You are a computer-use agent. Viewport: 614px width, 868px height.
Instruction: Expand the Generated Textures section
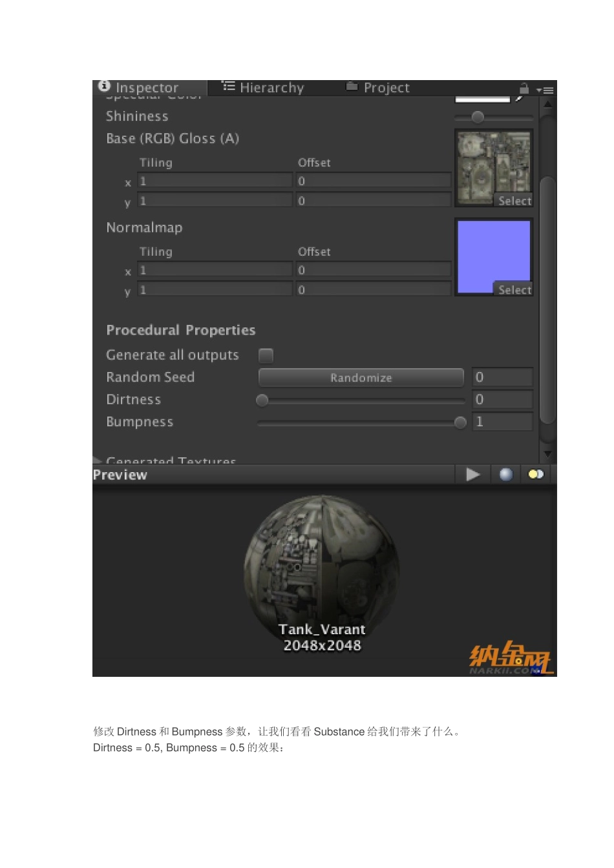[98, 460]
